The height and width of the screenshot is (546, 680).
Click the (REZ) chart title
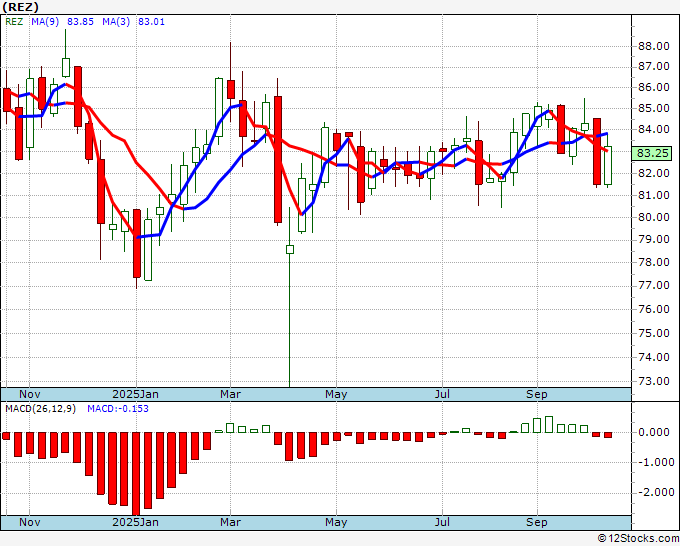click(20, 7)
